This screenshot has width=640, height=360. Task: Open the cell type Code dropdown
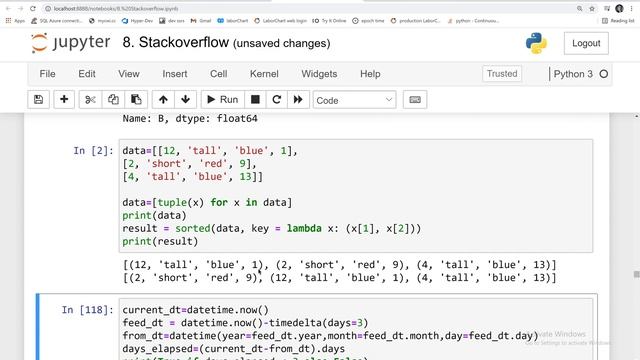pos(354,100)
